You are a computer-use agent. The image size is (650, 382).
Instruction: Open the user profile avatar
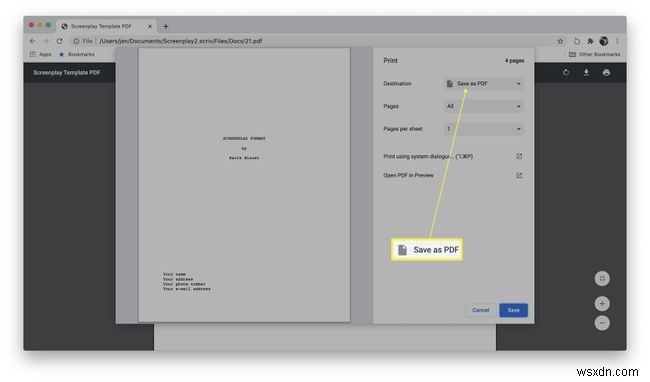pyautogui.click(x=604, y=41)
